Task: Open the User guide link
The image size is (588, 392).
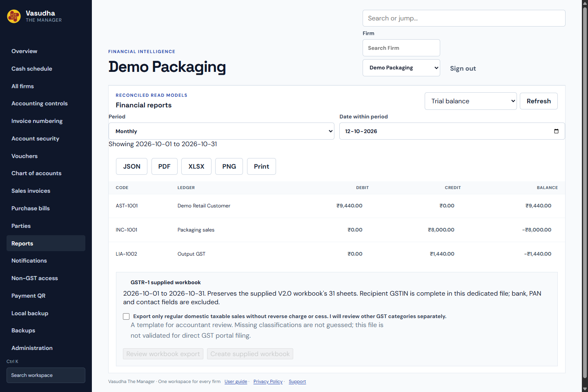Action: [236, 382]
